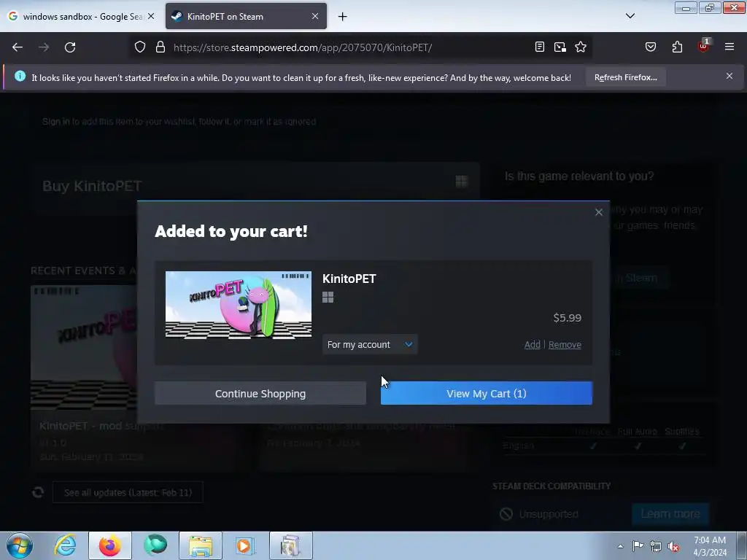Open Windows Media Player on taskbar
Viewport: 747px width, 560px height.
tap(245, 545)
